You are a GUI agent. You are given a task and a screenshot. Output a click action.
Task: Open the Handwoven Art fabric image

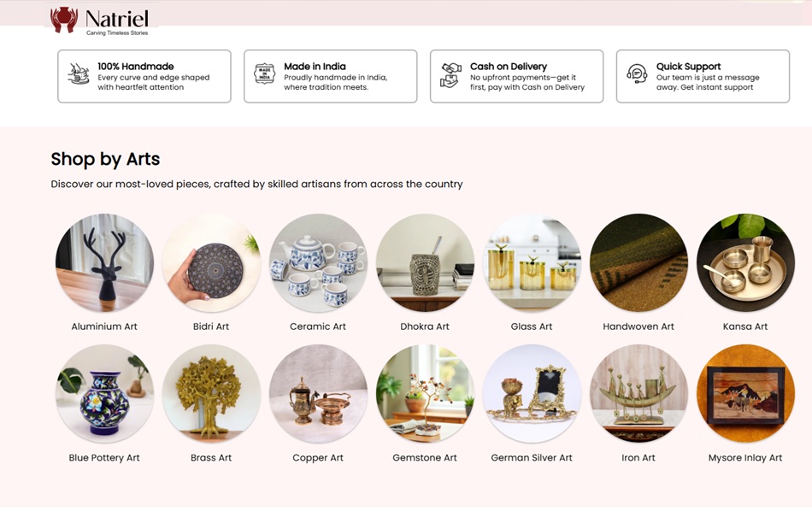[638, 263]
